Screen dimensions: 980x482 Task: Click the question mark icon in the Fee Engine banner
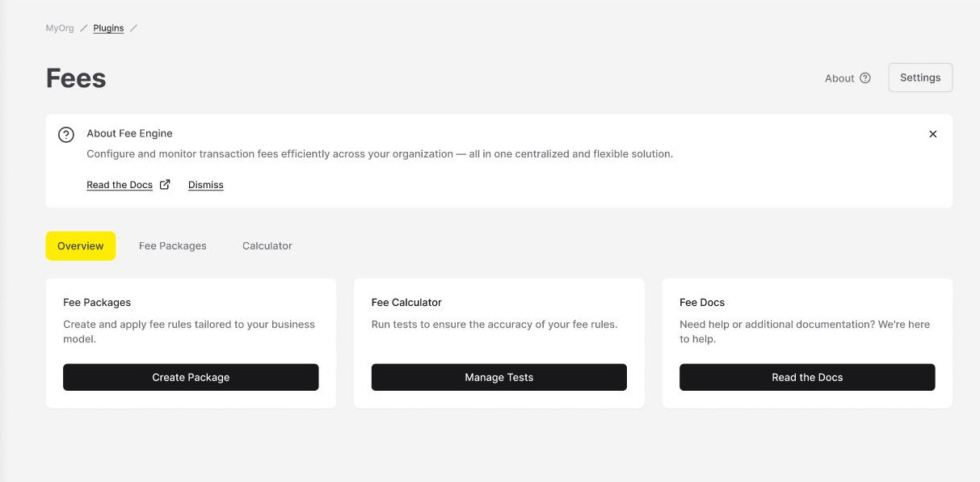66,135
